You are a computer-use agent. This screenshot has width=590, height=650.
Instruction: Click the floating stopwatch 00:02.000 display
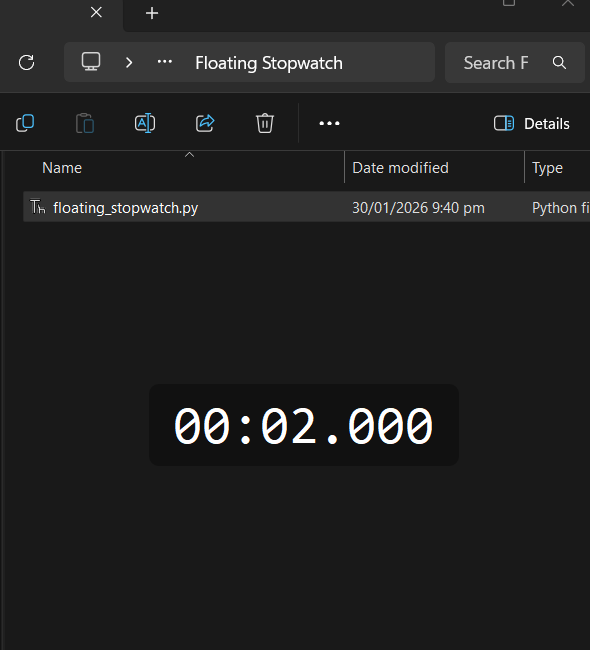coord(303,425)
